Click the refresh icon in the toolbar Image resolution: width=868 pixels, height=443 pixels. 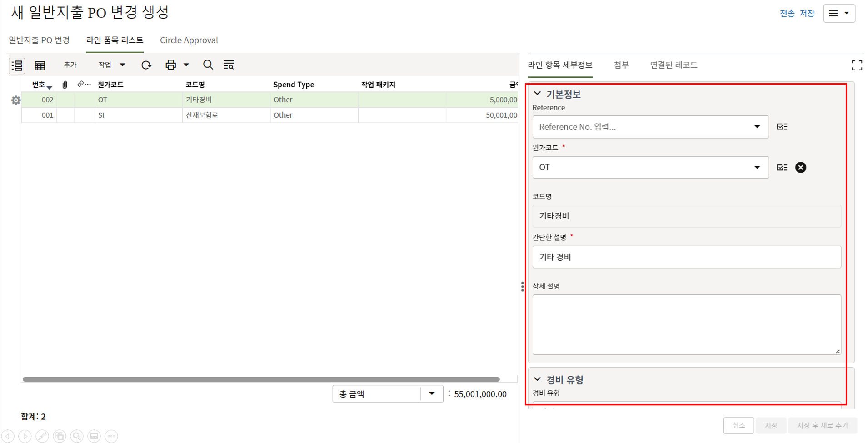[146, 65]
